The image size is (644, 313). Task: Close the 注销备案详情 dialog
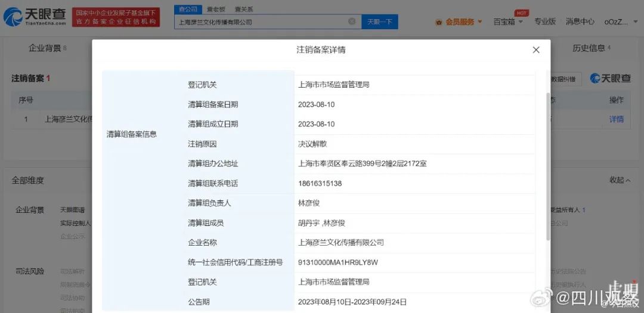point(536,50)
